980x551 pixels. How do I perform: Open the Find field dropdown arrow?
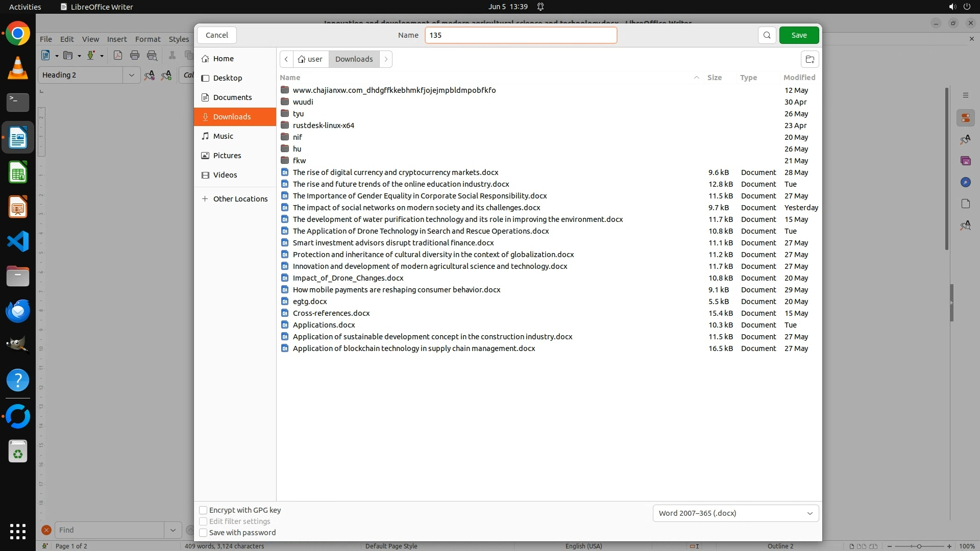tap(173, 530)
